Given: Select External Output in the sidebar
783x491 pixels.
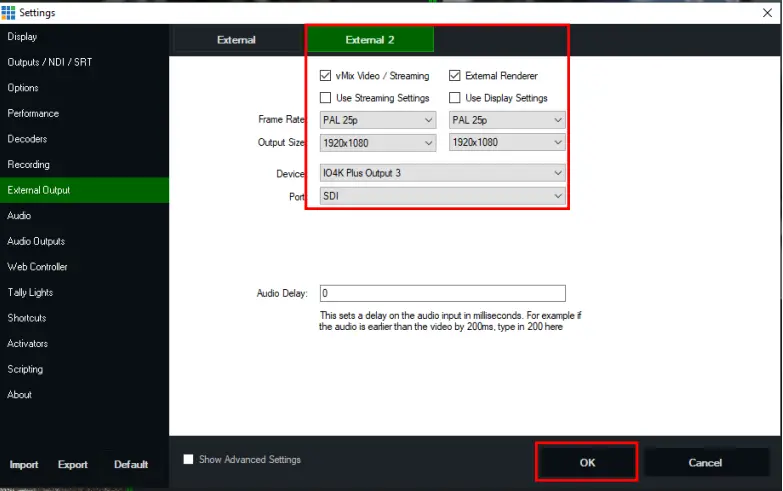Looking at the screenshot, I should [84, 190].
